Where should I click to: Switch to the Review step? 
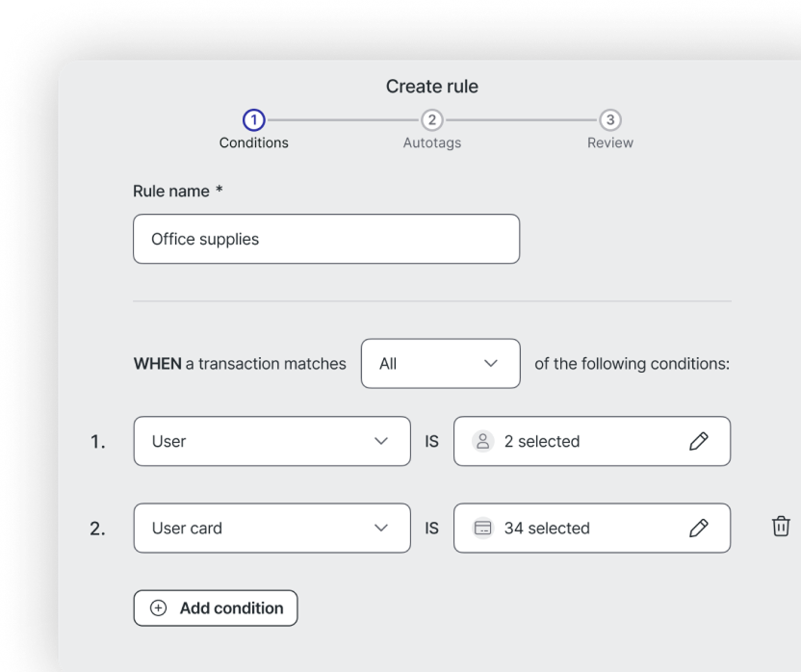(609, 142)
